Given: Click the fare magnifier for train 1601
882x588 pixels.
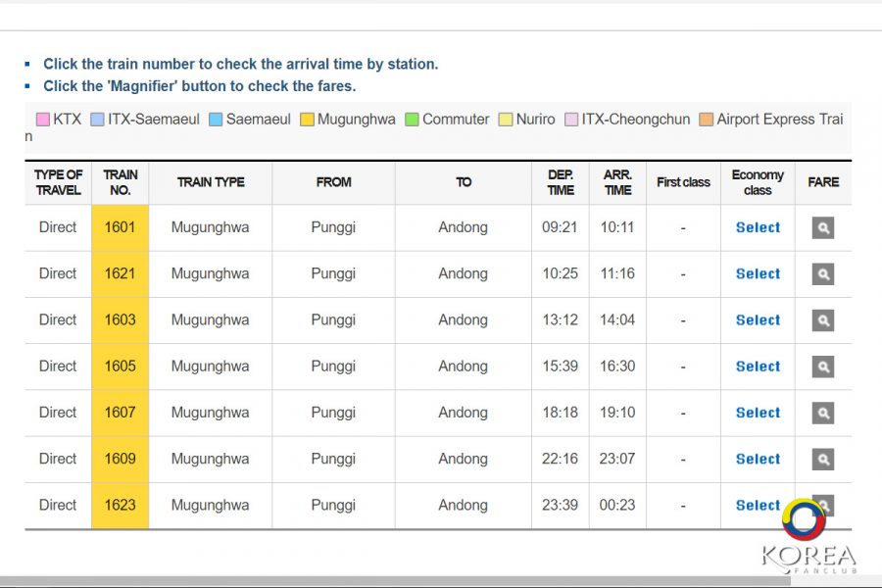Looking at the screenshot, I should tap(823, 227).
